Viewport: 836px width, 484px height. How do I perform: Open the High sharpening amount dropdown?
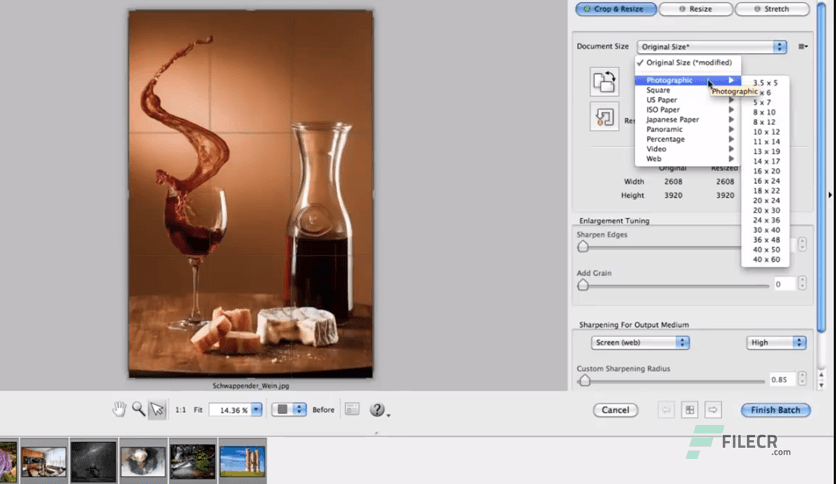[x=776, y=342]
